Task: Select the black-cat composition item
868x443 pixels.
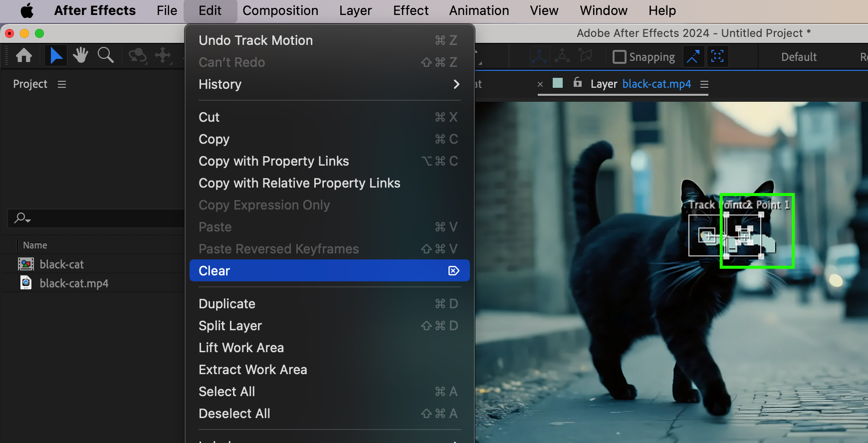Action: (x=62, y=264)
